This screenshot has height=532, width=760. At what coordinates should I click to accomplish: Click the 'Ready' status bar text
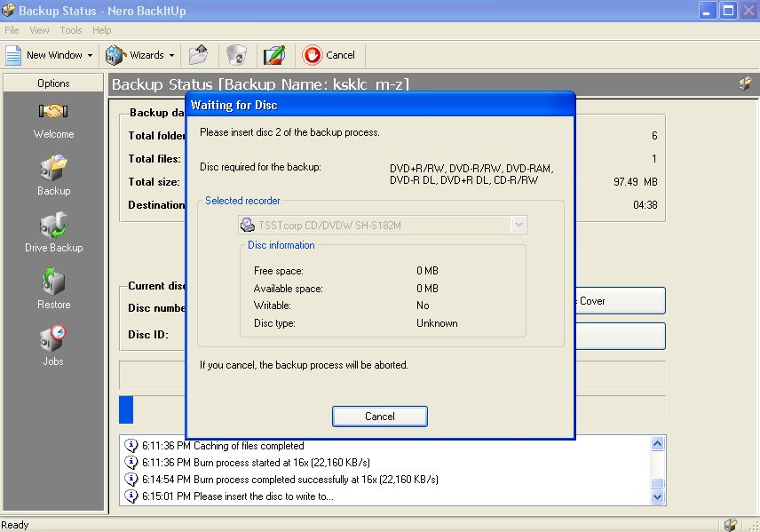[15, 525]
